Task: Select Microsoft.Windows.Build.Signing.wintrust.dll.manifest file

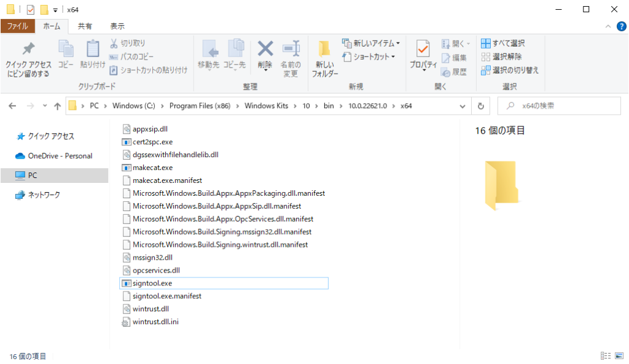Action: click(x=215, y=244)
